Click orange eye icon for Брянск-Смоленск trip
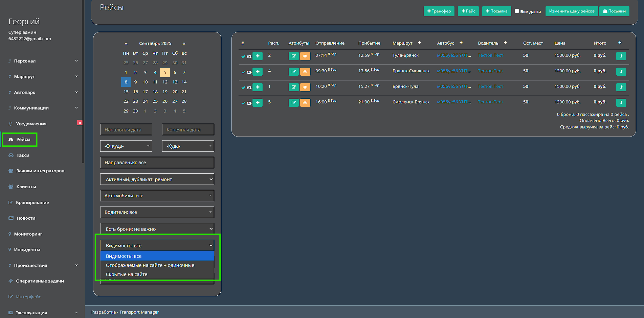 (305, 72)
